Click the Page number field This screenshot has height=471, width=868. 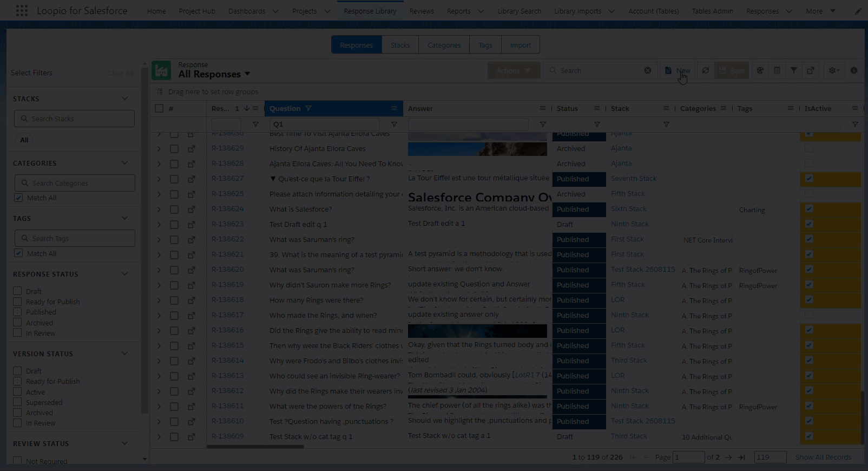[688, 457]
